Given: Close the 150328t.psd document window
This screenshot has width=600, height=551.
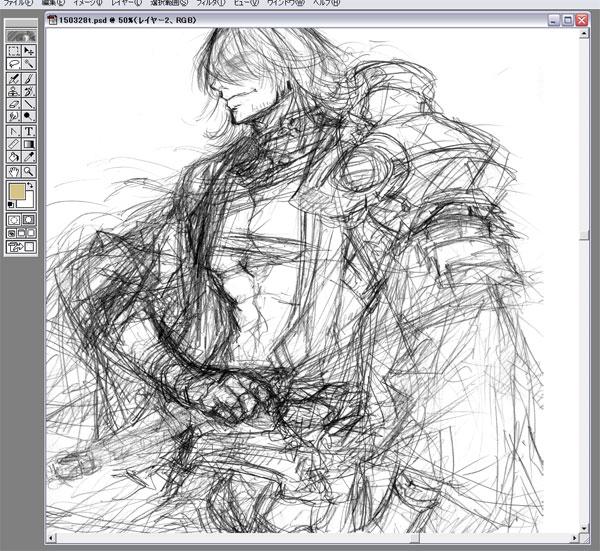Looking at the screenshot, I should tap(582, 20).
